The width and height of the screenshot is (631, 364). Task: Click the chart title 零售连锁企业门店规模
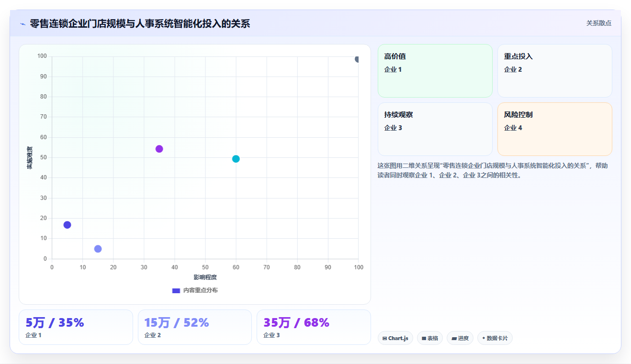point(140,23)
